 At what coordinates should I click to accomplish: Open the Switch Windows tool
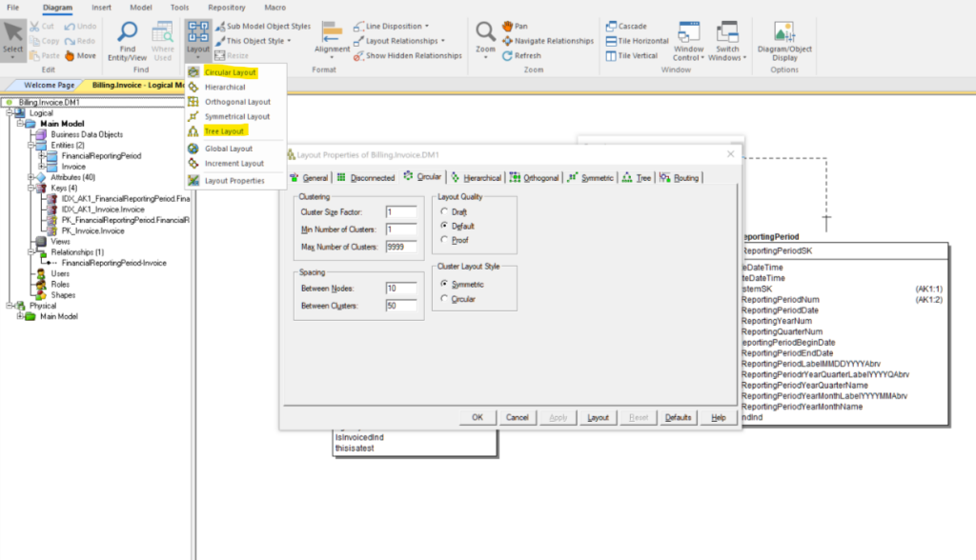pos(727,41)
